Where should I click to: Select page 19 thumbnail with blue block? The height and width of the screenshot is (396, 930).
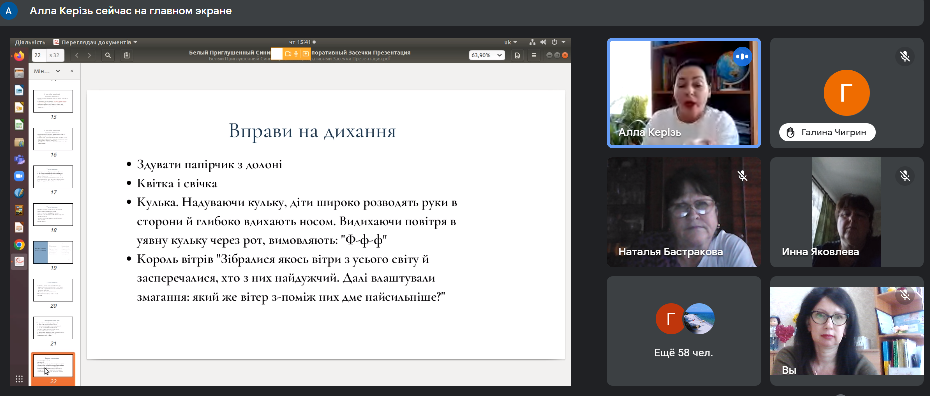(52, 252)
